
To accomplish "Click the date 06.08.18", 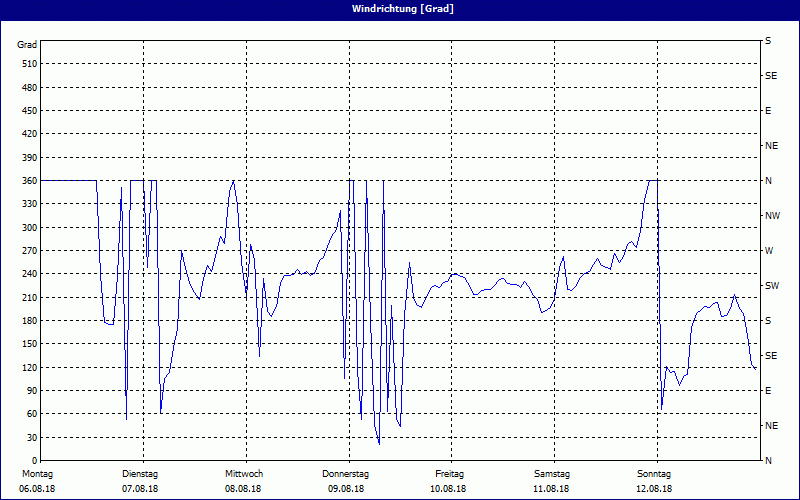I will pyautogui.click(x=37, y=489).
